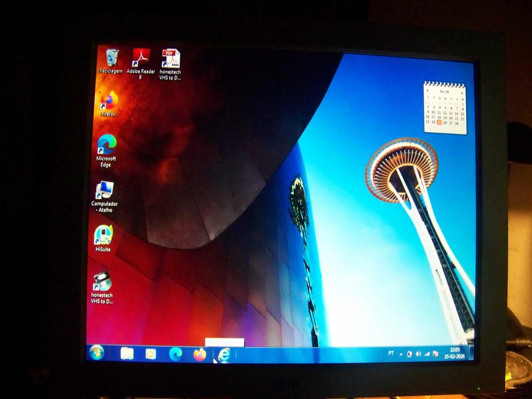Select the HiSuite desktop shortcut
Viewport: 532px width, 399px height.
click(103, 238)
